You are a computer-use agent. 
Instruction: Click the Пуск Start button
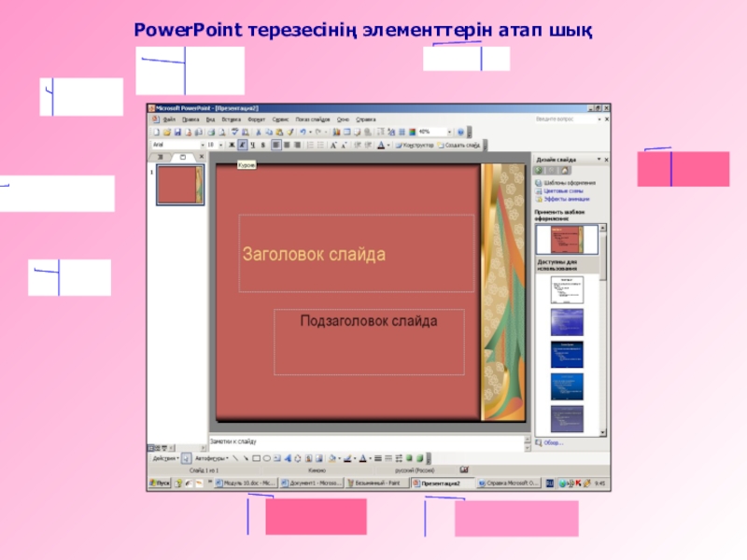(x=160, y=483)
